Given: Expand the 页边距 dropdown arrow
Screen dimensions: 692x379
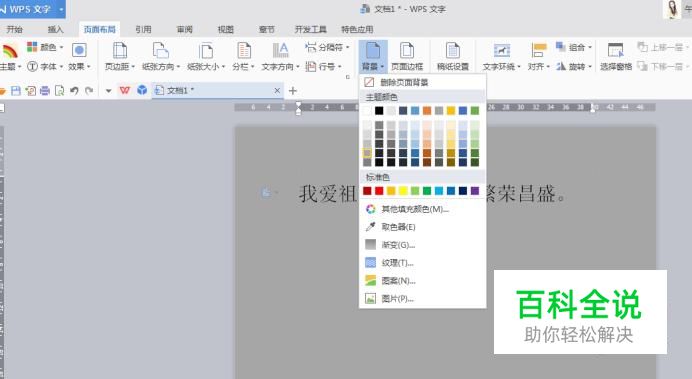Looking at the screenshot, I should click(133, 67).
